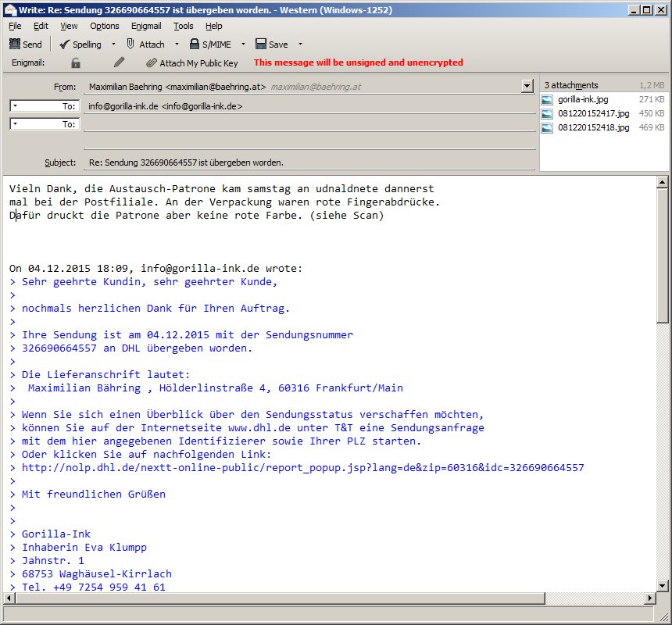
Task: Select the 081220152418.jpg attachment icon
Action: [x=547, y=127]
